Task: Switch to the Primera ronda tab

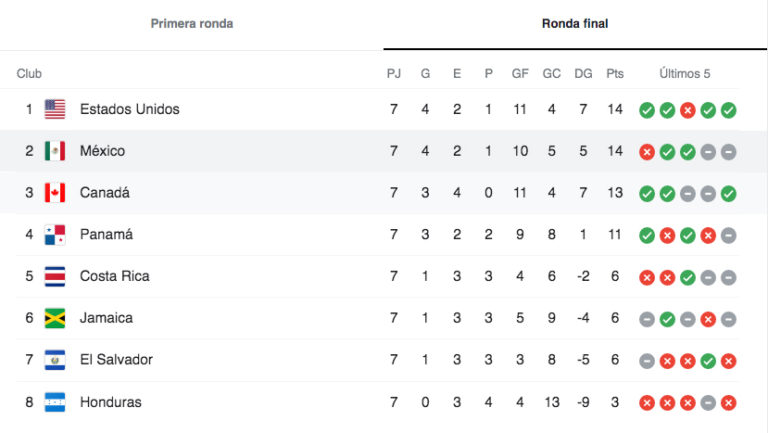Action: [192, 24]
